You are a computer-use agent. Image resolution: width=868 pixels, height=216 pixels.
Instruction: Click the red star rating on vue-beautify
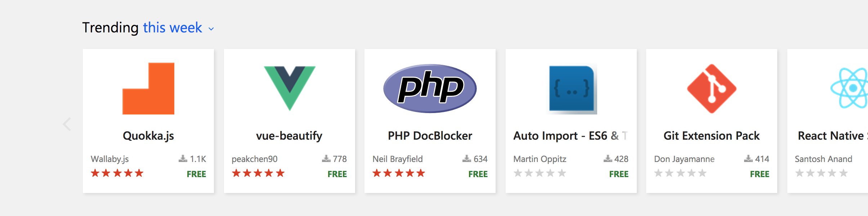click(x=258, y=173)
